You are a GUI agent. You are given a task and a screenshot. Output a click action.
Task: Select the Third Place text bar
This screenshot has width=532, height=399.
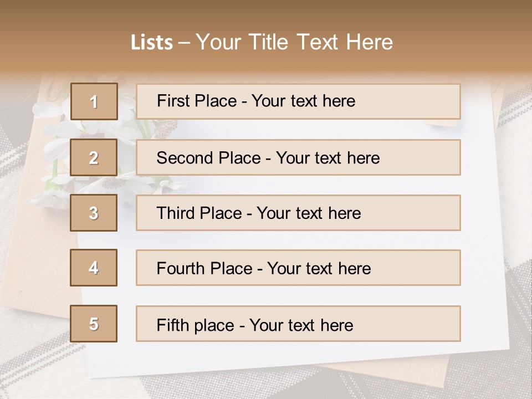[x=298, y=213]
